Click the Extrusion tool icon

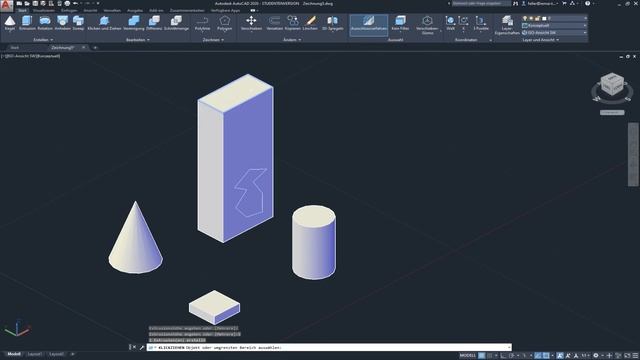tap(27, 23)
